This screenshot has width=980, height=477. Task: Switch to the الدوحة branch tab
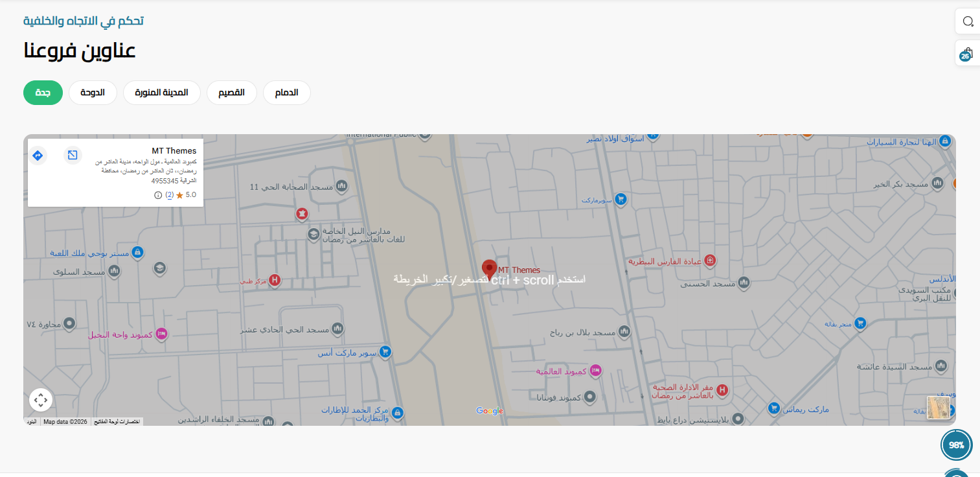coord(93,93)
